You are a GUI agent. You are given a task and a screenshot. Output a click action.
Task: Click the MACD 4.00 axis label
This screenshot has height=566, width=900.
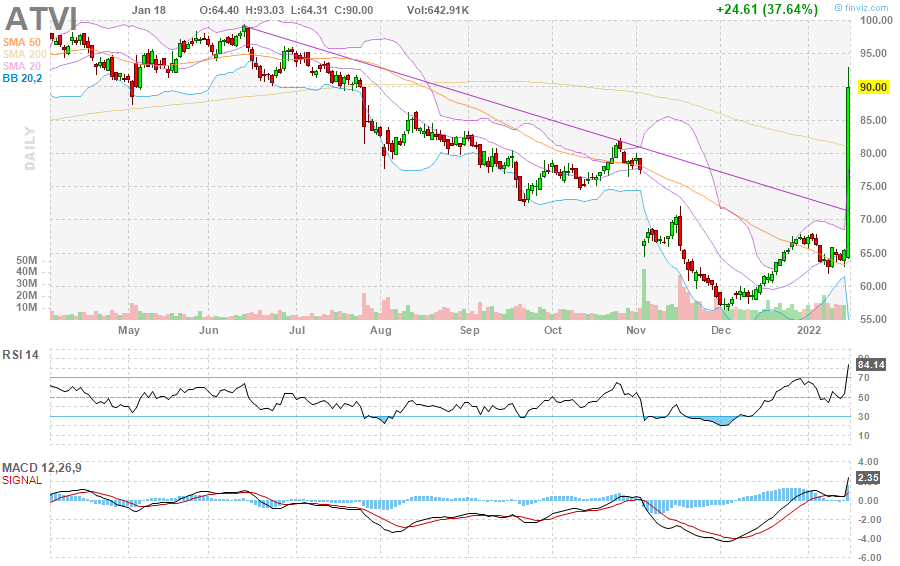(869, 462)
